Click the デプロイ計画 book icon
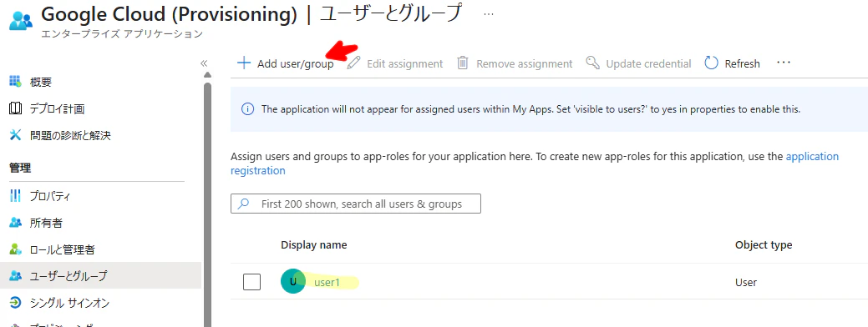 16,108
